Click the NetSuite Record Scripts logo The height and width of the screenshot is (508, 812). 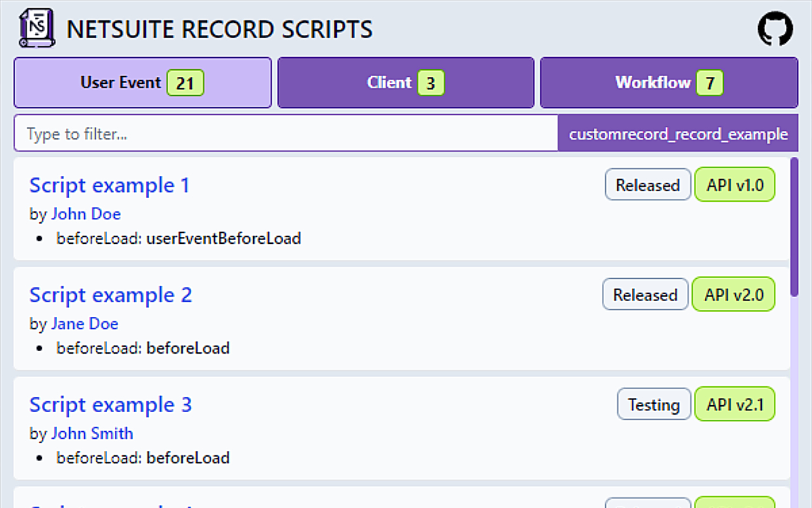36,29
